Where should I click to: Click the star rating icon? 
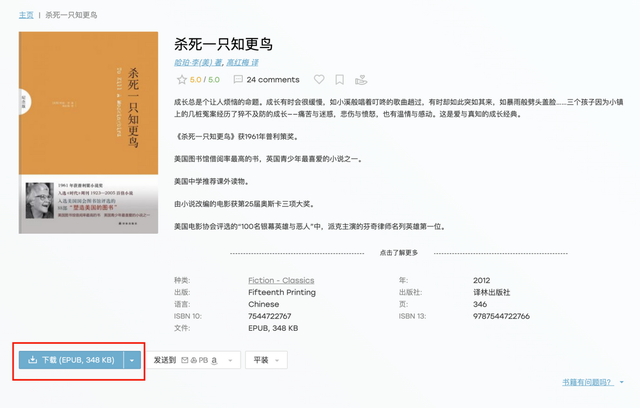(182, 80)
